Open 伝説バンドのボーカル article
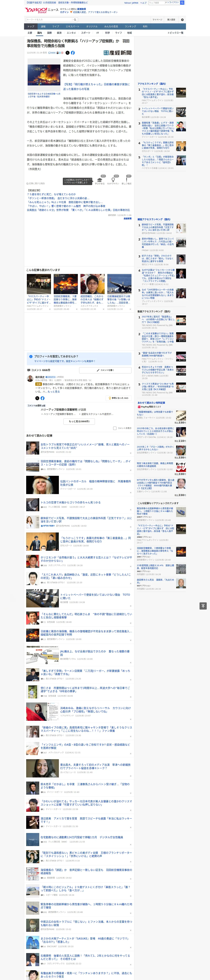210x980 pixels. (x=95, y=483)
